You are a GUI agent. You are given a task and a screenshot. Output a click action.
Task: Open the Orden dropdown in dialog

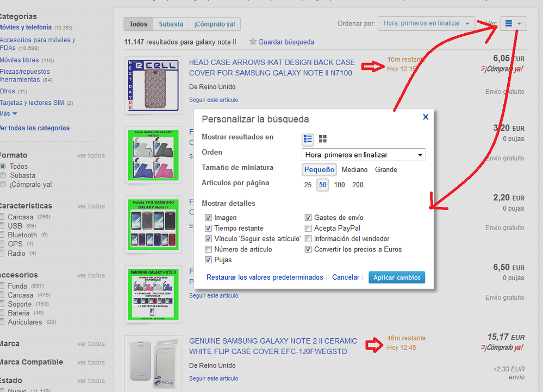[364, 155]
